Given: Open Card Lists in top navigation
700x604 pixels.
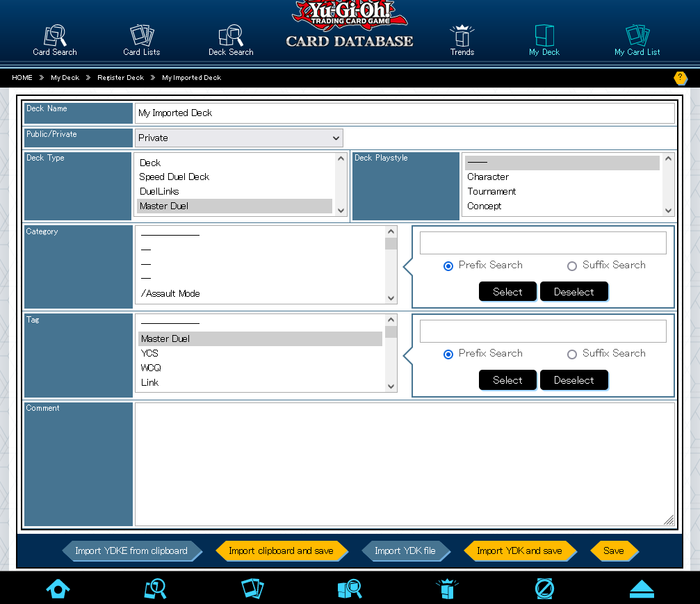Looking at the screenshot, I should point(142,40).
